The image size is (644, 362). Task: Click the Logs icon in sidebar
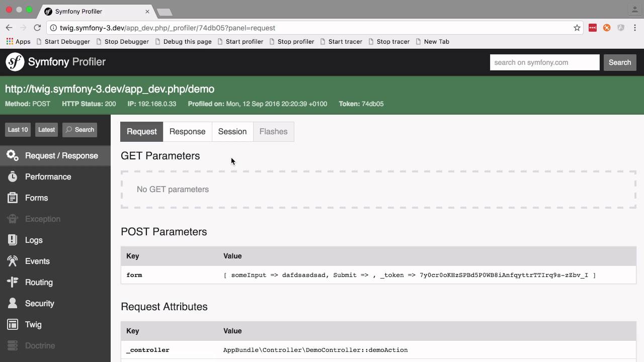[13, 240]
